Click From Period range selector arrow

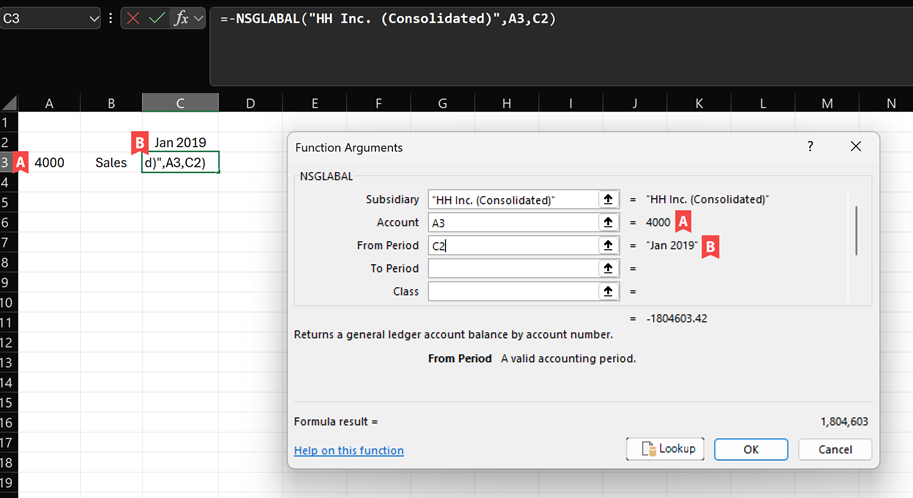tap(608, 245)
